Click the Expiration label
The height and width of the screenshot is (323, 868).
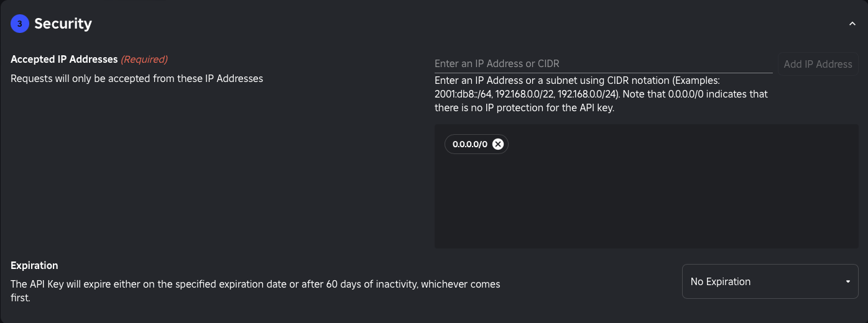click(x=34, y=265)
